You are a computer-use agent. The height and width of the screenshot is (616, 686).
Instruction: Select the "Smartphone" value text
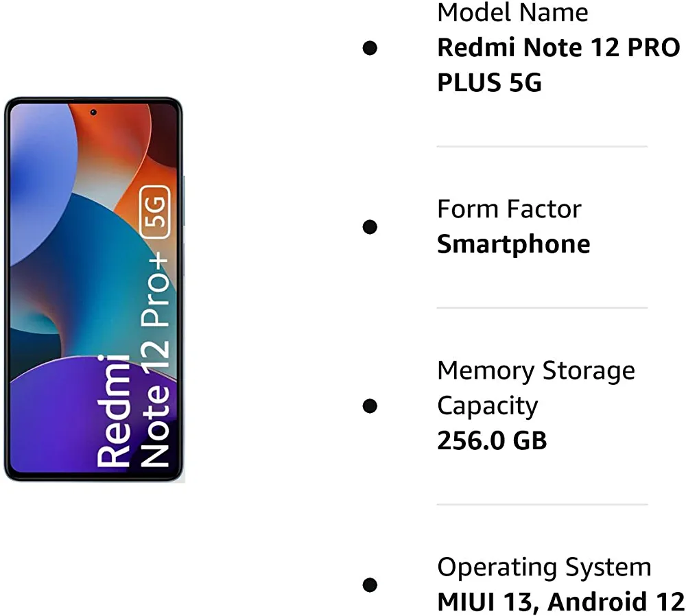[x=513, y=244]
